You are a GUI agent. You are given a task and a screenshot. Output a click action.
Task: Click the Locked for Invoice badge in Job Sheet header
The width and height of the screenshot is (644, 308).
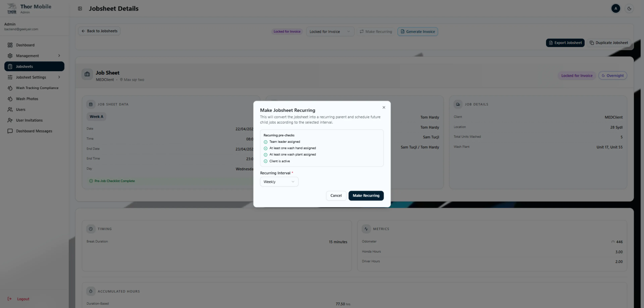577,76
